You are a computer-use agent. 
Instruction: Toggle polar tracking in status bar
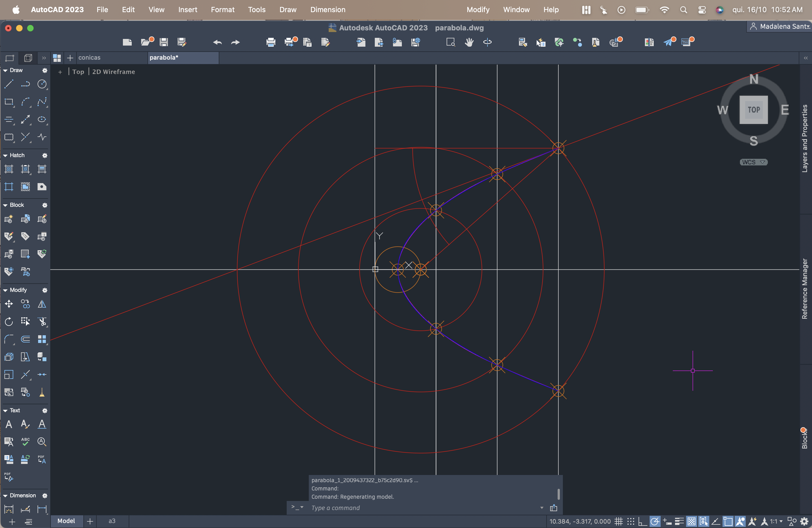point(654,522)
